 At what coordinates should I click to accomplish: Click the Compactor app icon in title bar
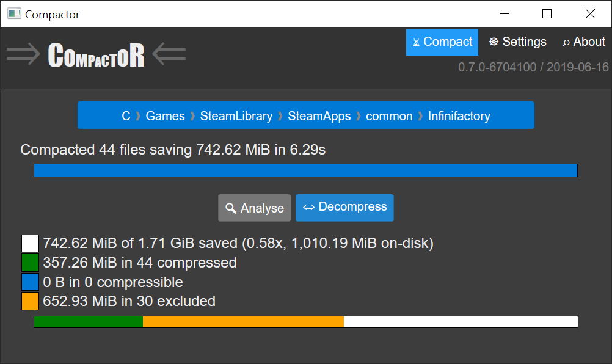14,13
